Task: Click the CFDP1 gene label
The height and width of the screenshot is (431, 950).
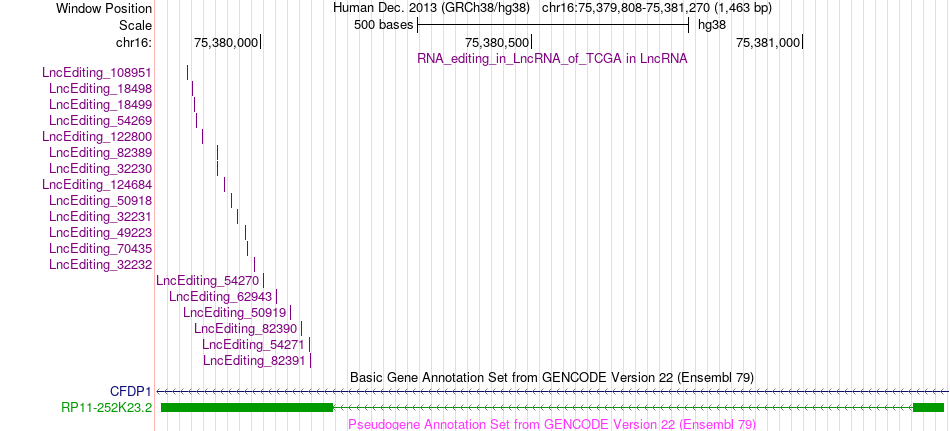Action: click(x=131, y=392)
